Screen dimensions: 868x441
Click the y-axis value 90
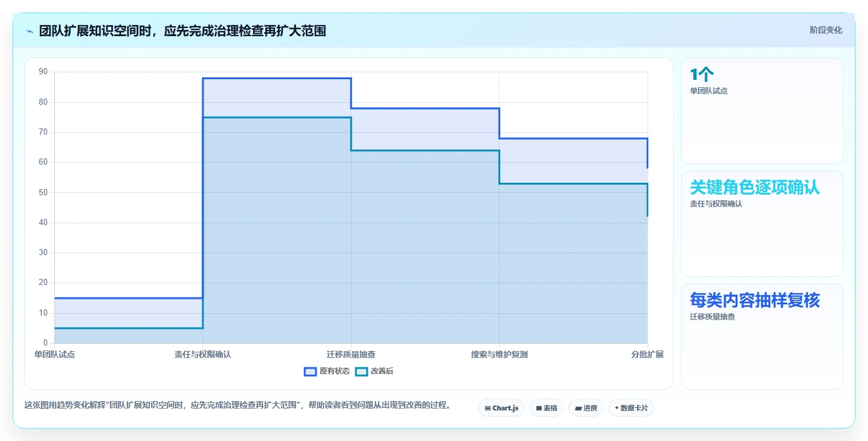tap(43, 72)
